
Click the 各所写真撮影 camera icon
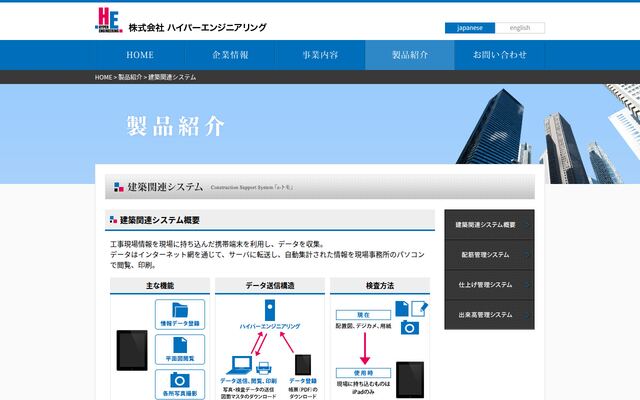pos(180,380)
